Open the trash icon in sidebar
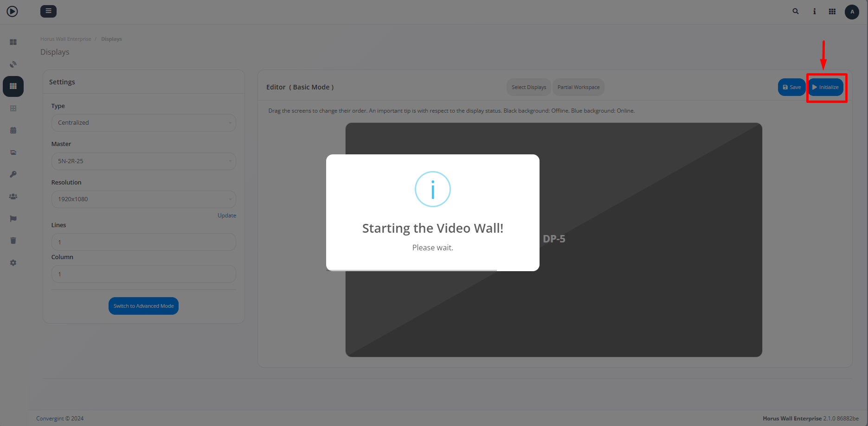This screenshot has height=426, width=868. click(13, 241)
